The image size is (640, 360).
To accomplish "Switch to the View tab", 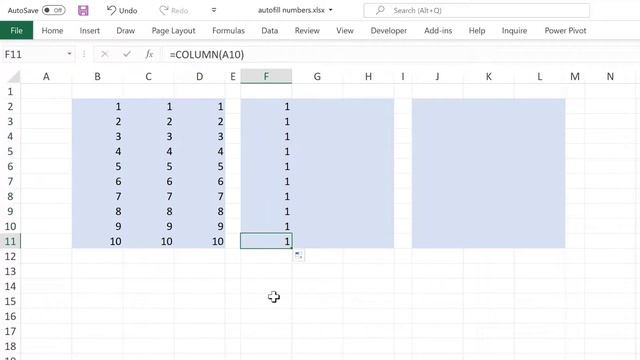I will pos(344,31).
